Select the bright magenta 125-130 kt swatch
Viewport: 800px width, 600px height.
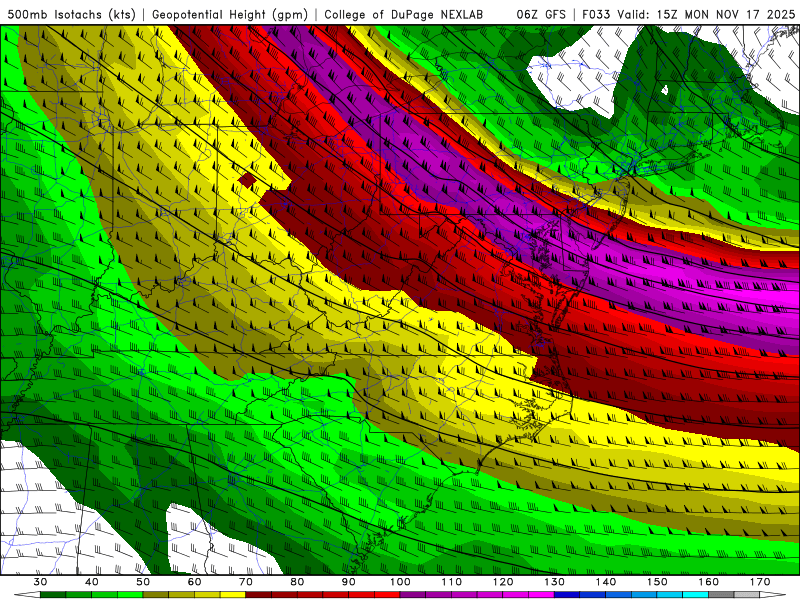[x=541, y=595]
